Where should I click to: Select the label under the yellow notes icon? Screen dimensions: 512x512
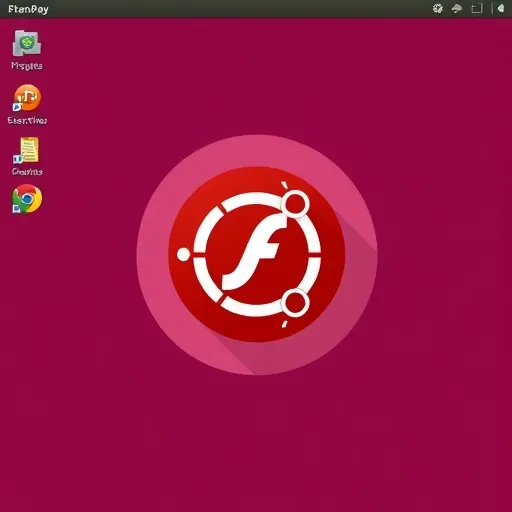[27, 172]
